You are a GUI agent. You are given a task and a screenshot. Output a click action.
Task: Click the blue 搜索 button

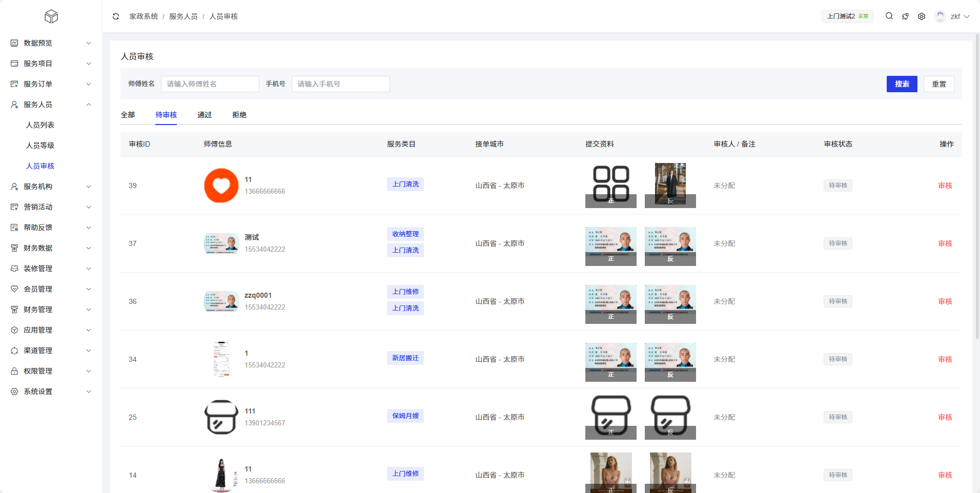coord(902,84)
